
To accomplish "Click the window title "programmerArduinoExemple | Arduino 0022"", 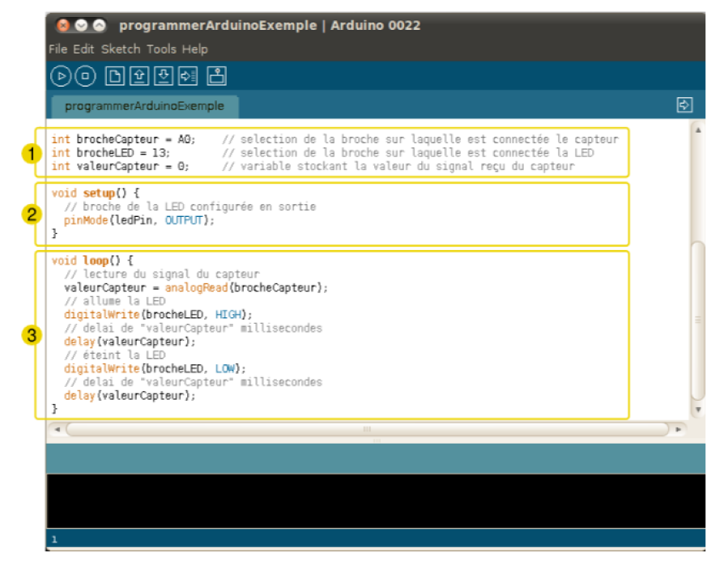I will 270,25.
